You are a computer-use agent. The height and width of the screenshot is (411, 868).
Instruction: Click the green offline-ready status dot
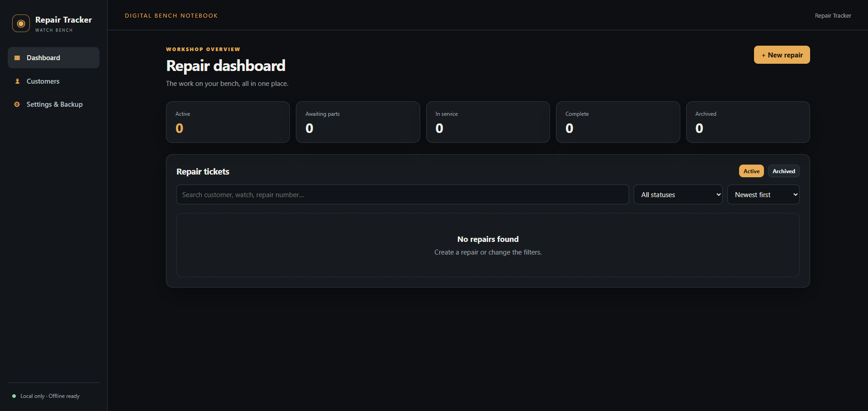(x=14, y=396)
